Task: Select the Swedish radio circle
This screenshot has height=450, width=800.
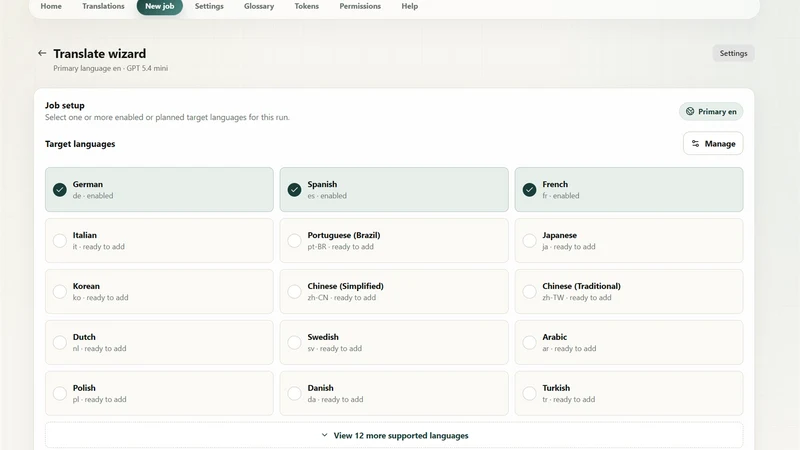Action: (x=294, y=343)
